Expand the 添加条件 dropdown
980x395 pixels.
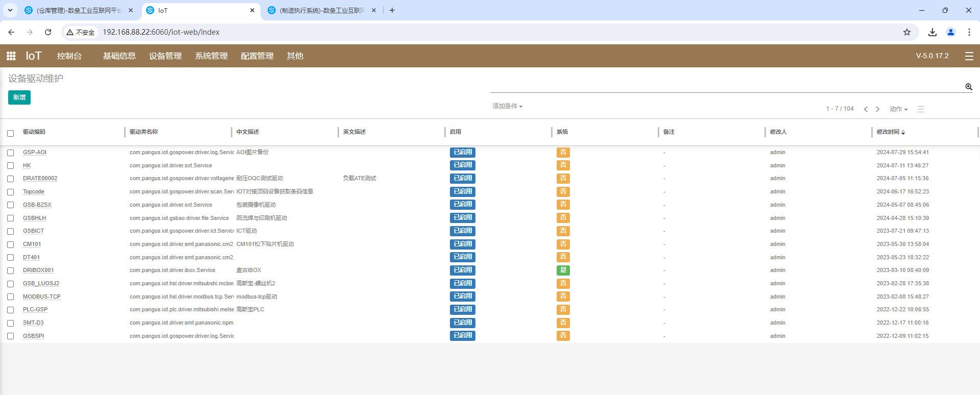point(507,106)
